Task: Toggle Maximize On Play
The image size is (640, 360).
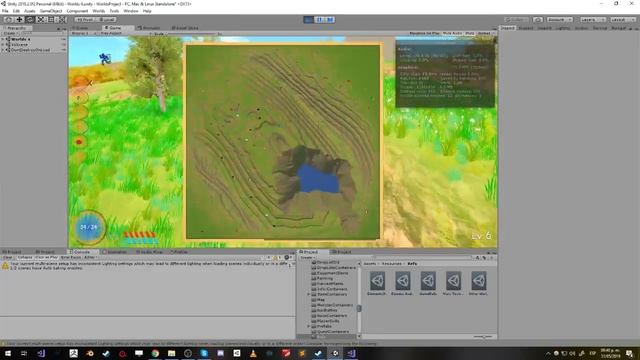Action: [424, 33]
